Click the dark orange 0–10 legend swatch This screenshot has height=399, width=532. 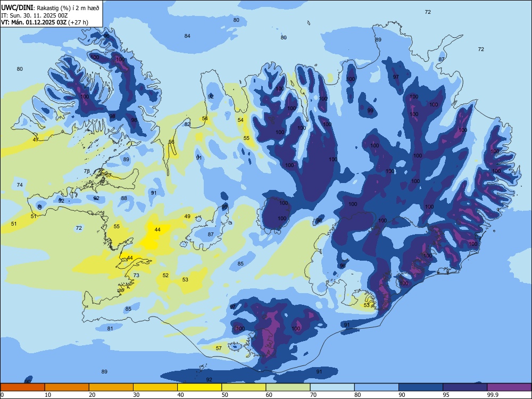tap(22, 387)
